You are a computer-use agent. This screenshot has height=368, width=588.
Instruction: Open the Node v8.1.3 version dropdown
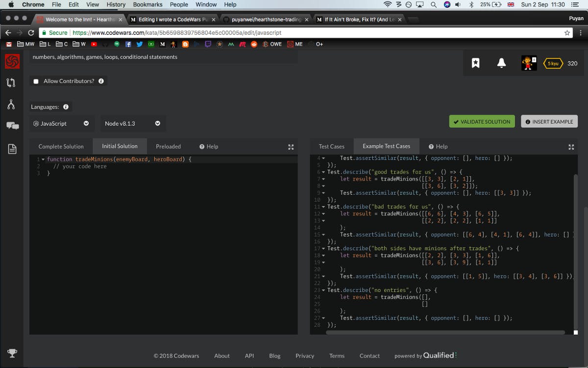133,124
